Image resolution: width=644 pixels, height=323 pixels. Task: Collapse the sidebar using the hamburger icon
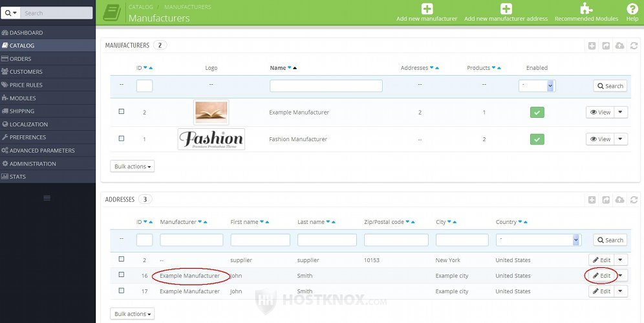(x=47, y=197)
